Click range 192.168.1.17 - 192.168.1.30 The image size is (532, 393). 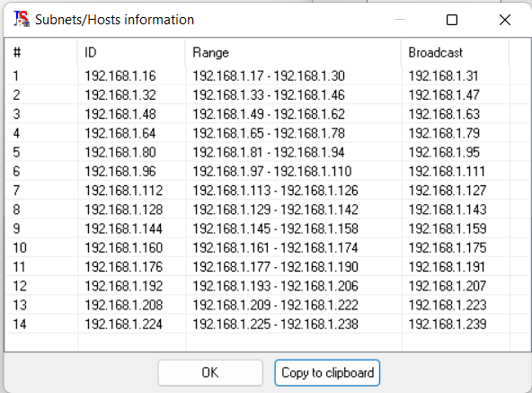coord(269,76)
